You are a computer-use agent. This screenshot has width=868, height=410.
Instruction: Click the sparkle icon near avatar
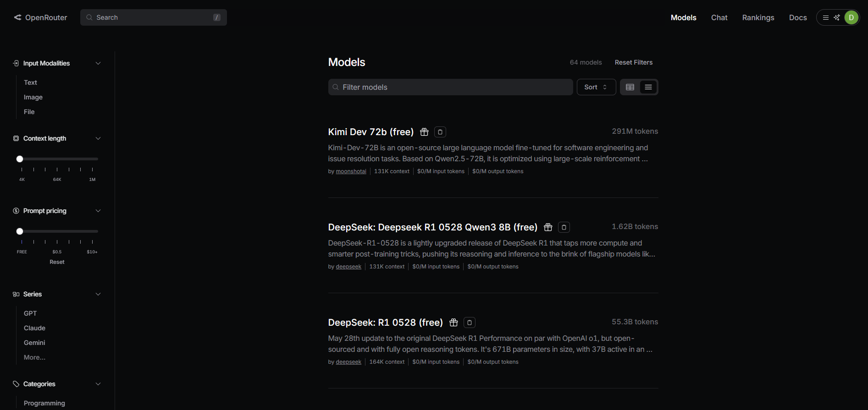837,17
